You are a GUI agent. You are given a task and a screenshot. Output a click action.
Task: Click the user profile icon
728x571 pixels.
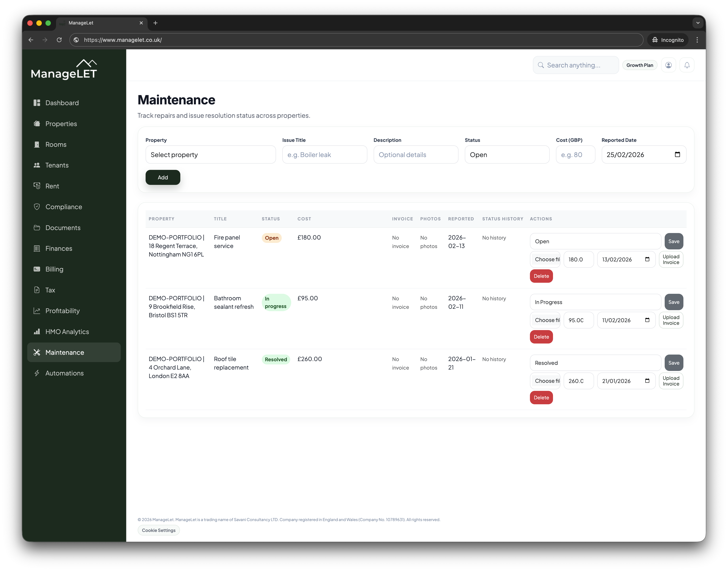(669, 65)
